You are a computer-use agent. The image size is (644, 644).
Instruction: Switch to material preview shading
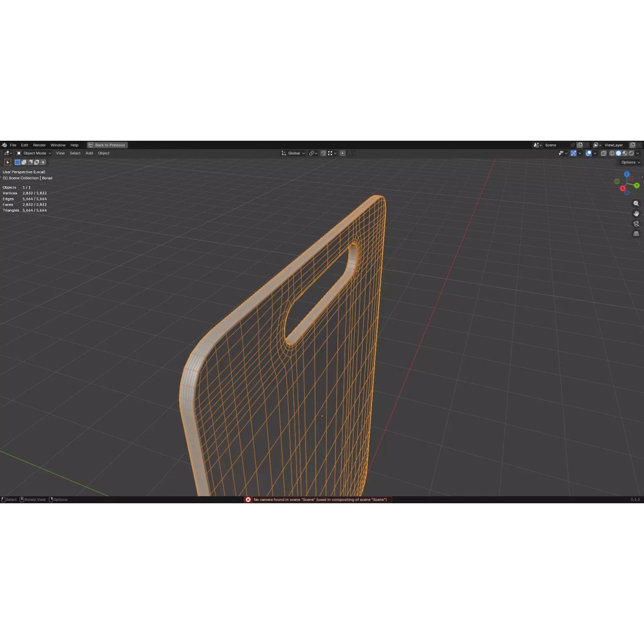pos(625,153)
